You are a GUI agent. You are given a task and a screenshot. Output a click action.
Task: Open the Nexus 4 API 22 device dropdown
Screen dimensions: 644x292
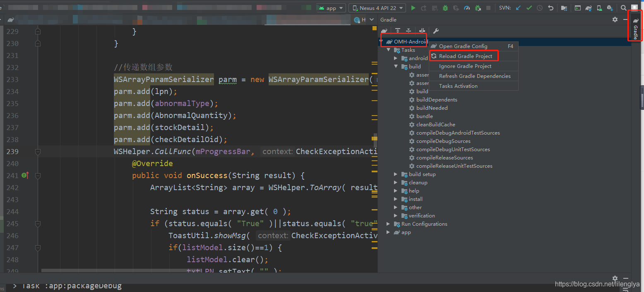377,8
